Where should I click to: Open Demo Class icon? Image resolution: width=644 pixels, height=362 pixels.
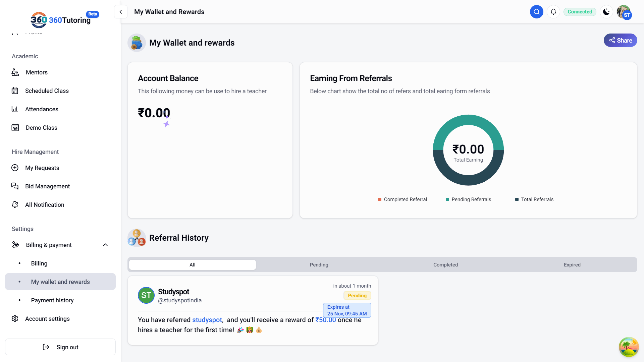coord(15,128)
